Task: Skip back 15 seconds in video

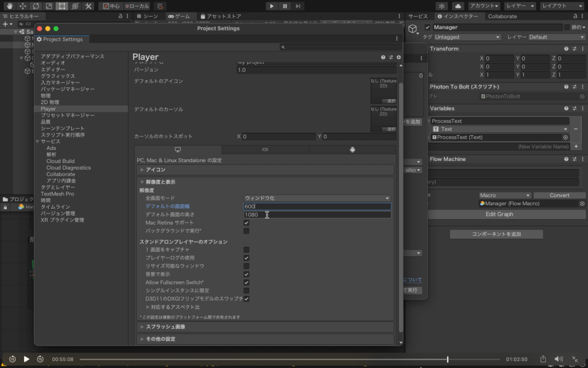Action: pos(13,359)
